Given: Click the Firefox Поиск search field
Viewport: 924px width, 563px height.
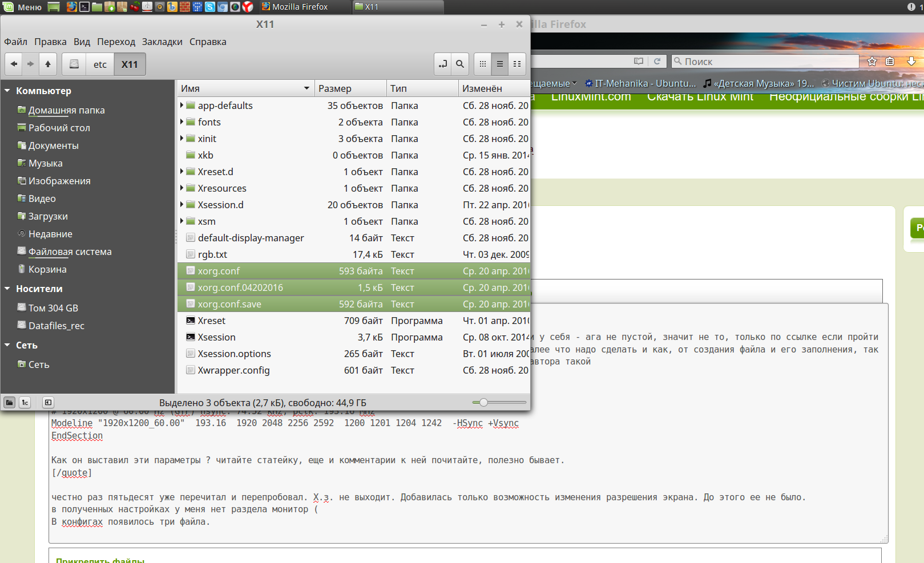Looking at the screenshot, I should coord(765,62).
